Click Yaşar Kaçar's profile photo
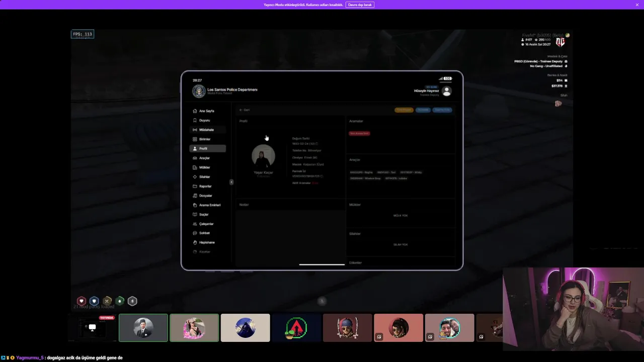 click(x=263, y=156)
